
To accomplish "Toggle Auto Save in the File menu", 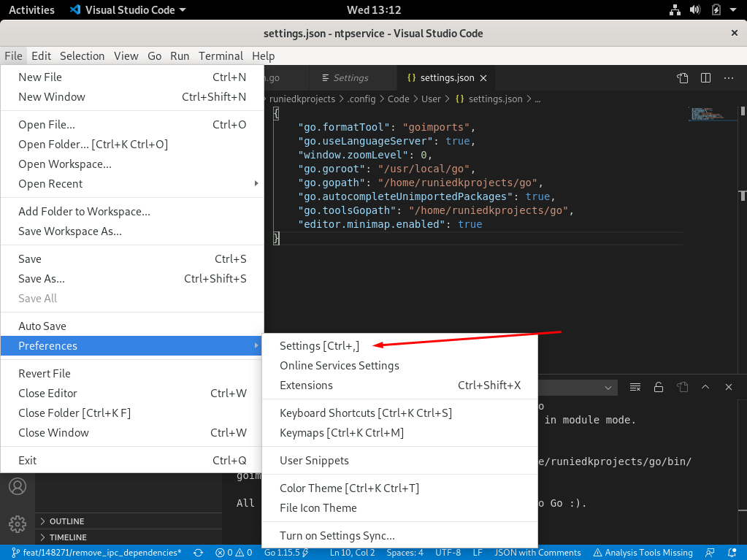I will click(42, 326).
